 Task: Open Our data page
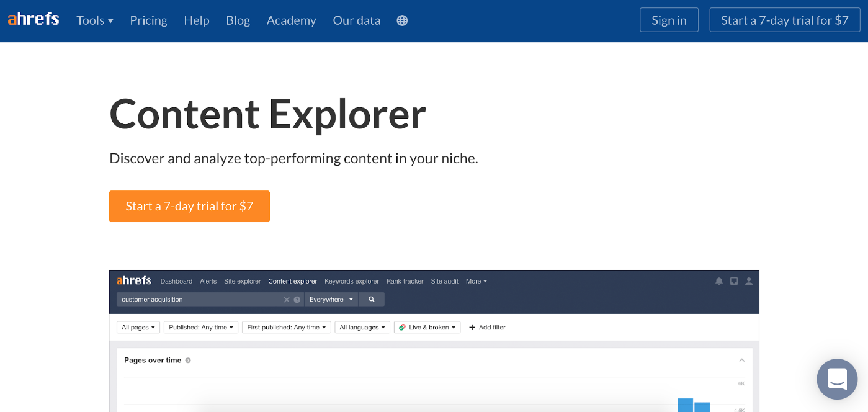tap(357, 20)
